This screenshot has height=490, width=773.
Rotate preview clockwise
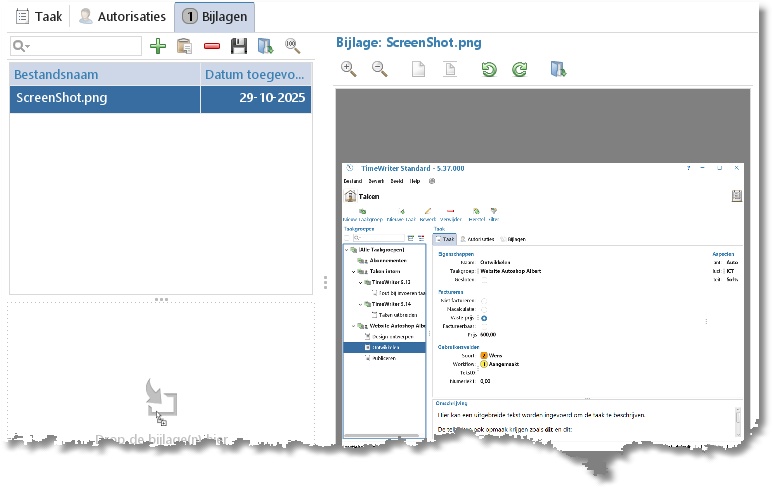pos(520,69)
